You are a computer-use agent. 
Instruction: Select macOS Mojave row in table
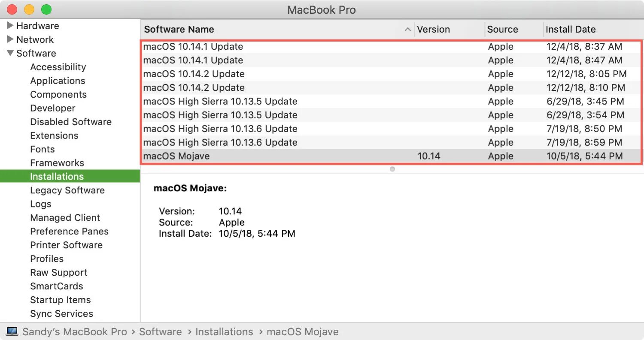coord(176,156)
